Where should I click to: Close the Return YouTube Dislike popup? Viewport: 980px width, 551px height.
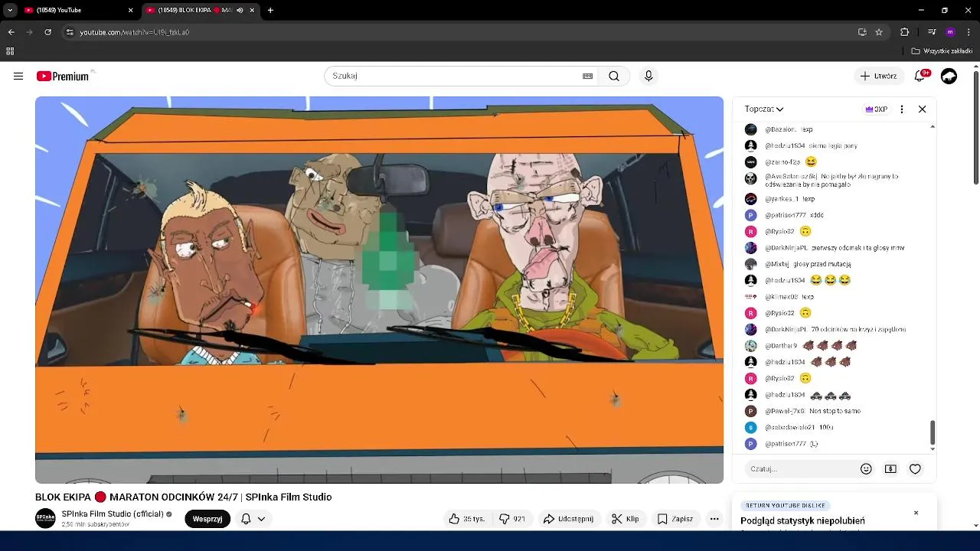click(916, 513)
